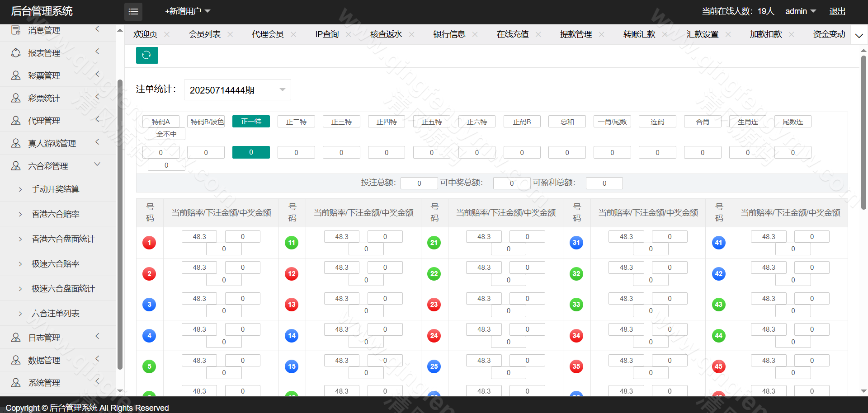
Task: Close the 会员列表 tab with its X
Action: [230, 34]
